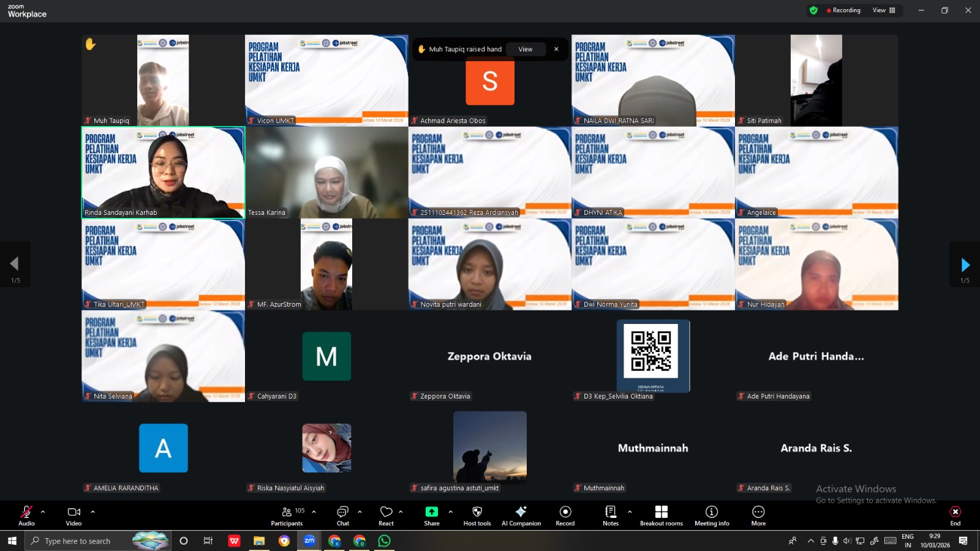Expand the Share options chevron
This screenshot has width=980, height=551.
pyautogui.click(x=450, y=512)
